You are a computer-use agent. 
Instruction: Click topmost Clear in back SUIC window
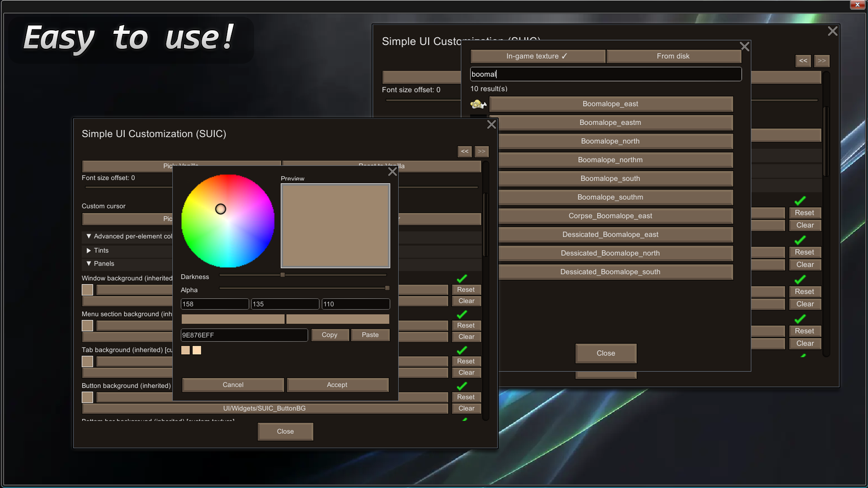coord(805,225)
